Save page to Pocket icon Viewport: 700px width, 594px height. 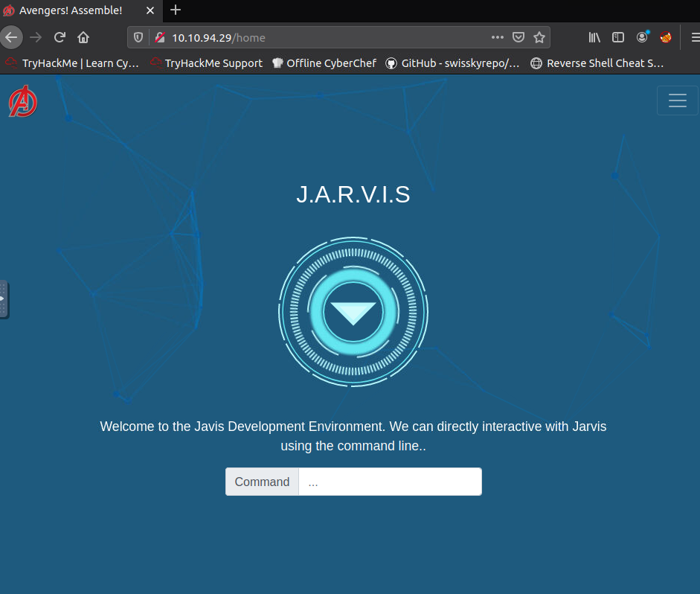point(518,37)
